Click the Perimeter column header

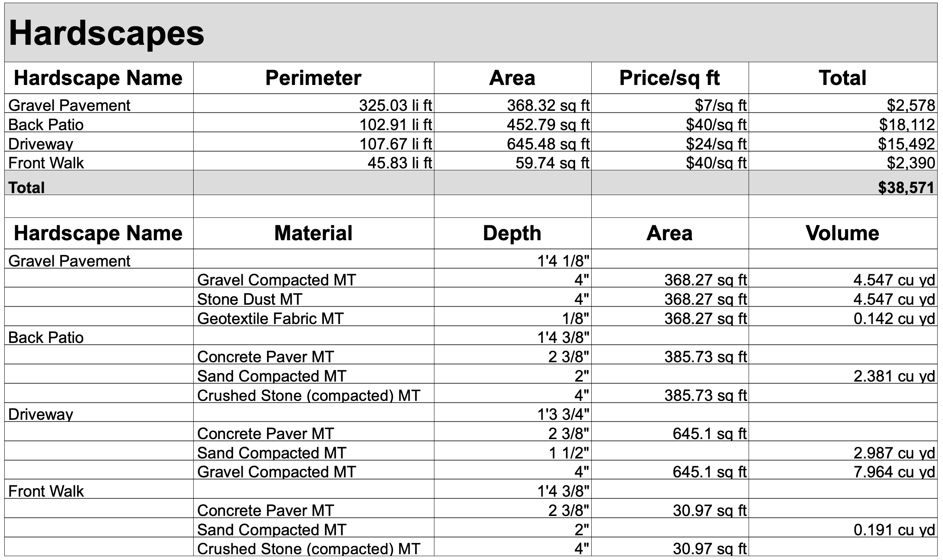(x=313, y=78)
